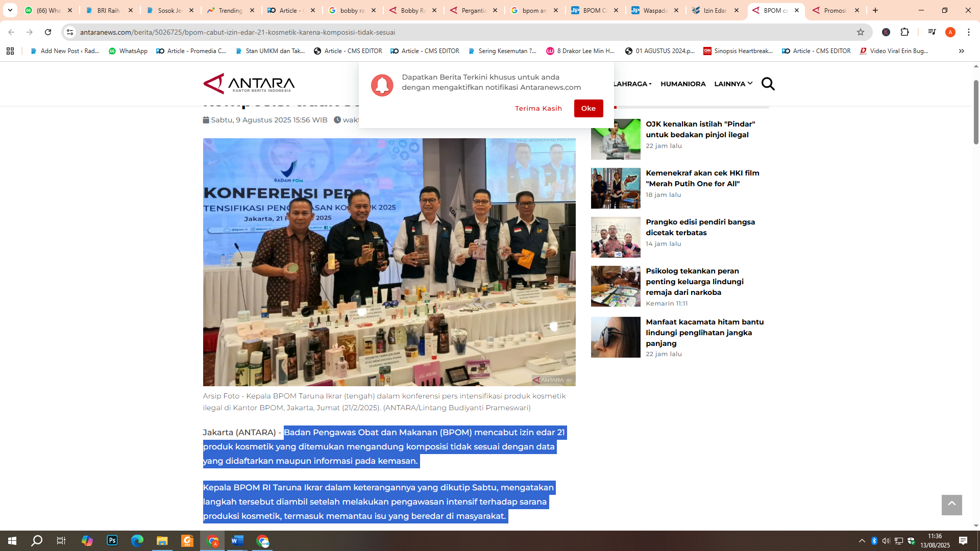Expand the LAINNYA navigation dropdown
Viewport: 980px width, 551px height.
[x=733, y=84]
